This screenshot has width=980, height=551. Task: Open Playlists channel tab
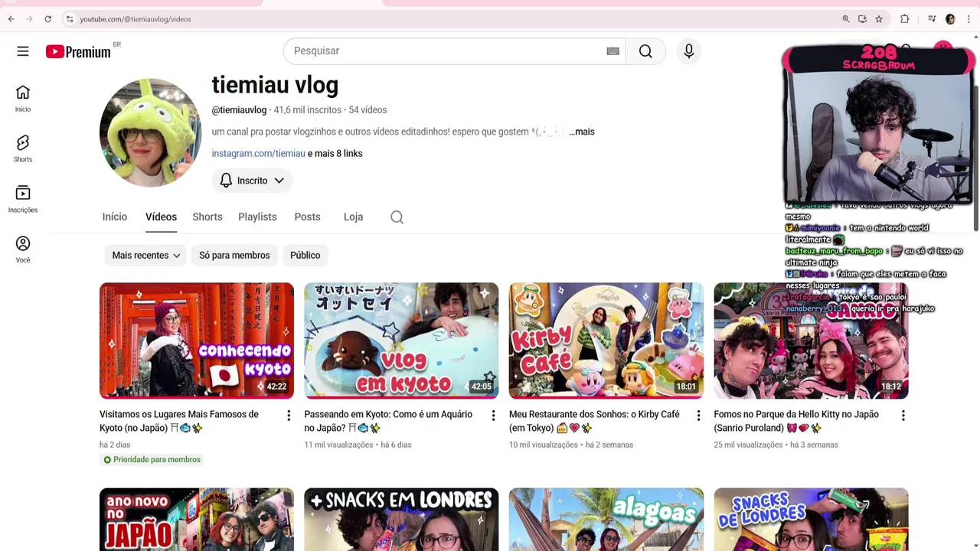pos(257,217)
